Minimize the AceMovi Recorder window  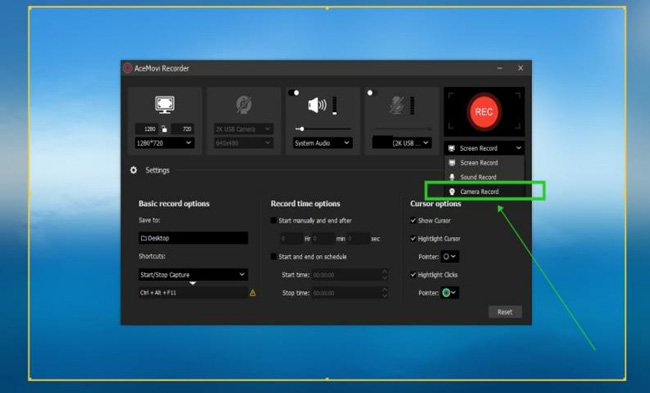500,68
